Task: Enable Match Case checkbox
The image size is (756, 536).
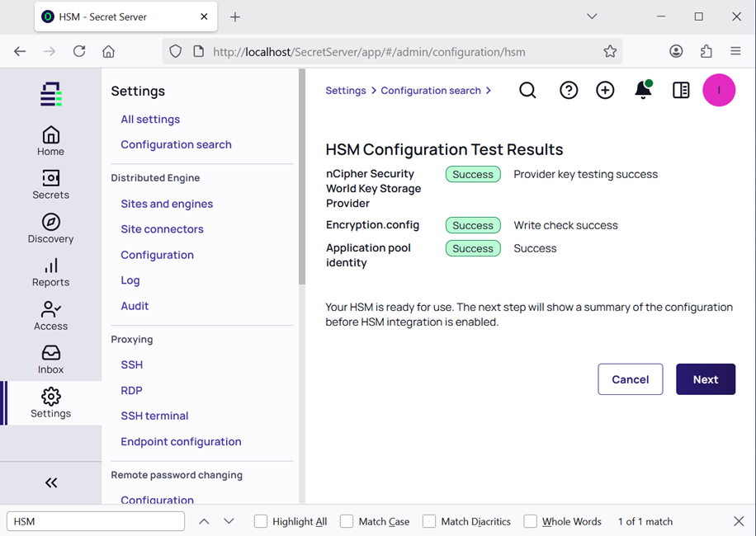Action: (x=347, y=521)
